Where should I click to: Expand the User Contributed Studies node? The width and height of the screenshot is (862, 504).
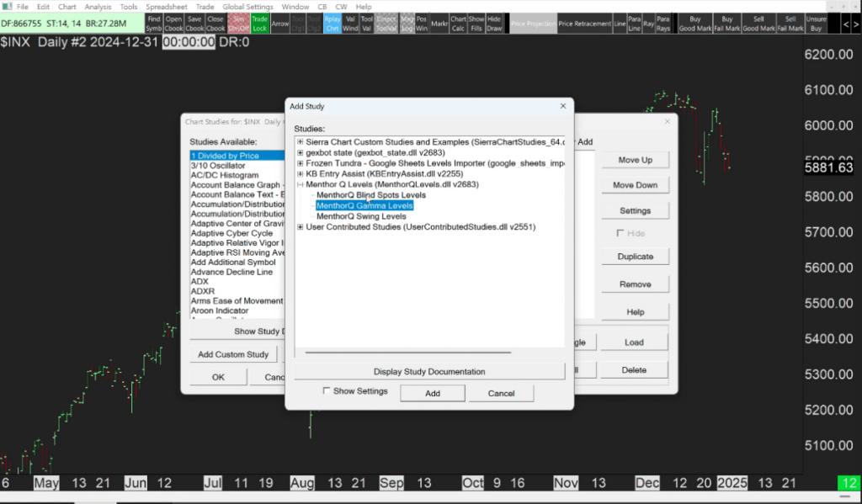click(x=300, y=226)
